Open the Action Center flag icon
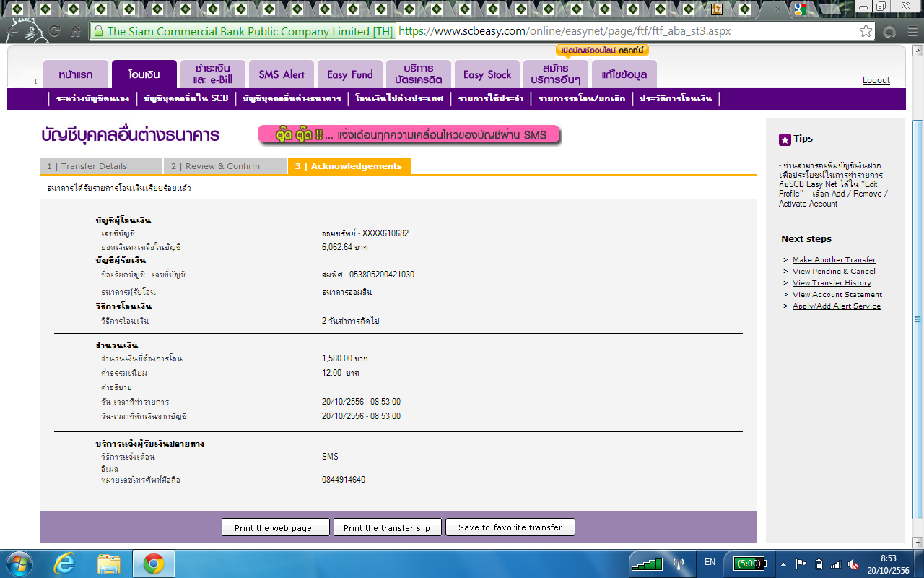Viewport: 924px width, 578px height. (x=801, y=564)
